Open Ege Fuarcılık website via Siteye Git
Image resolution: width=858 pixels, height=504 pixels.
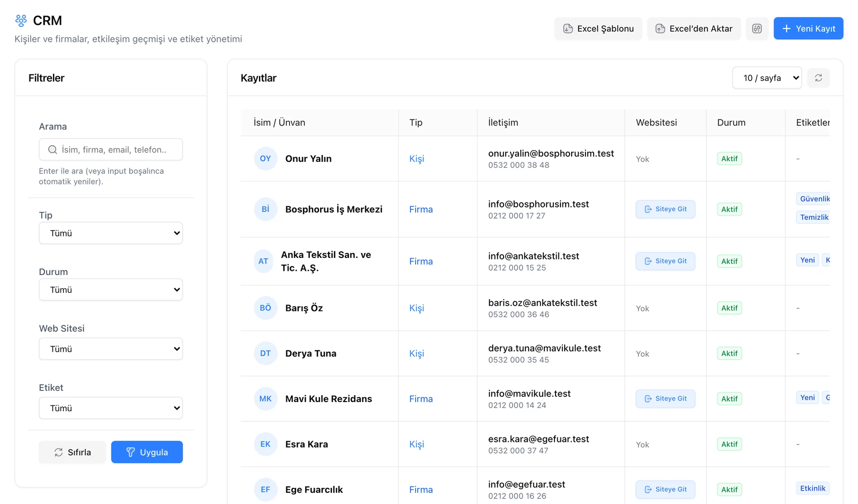(665, 490)
